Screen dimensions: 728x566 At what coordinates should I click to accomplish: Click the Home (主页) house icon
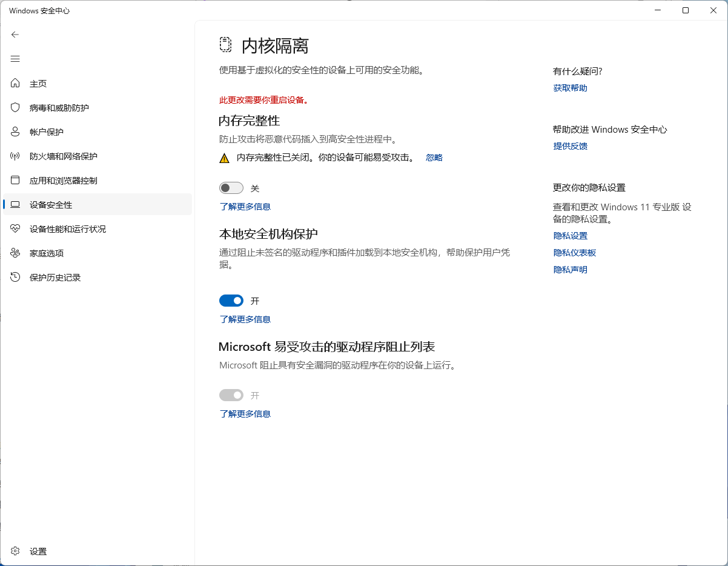point(16,84)
